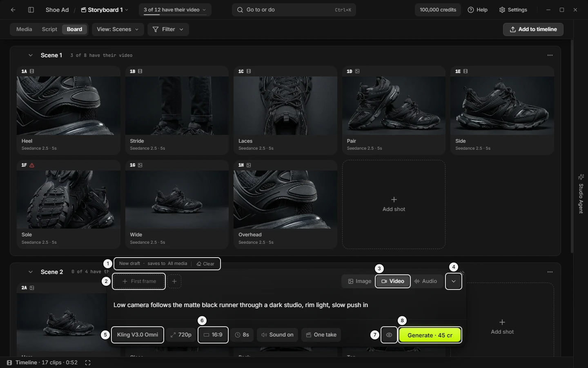
Task: Switch to the Script tab
Action: click(x=49, y=29)
